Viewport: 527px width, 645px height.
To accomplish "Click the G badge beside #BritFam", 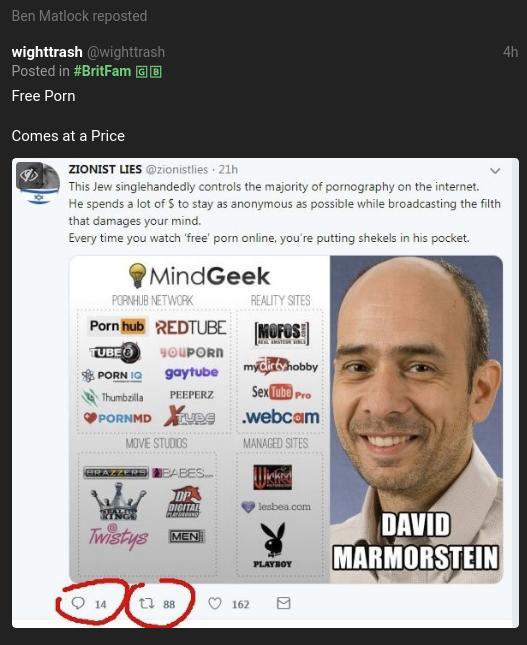I will coord(141,72).
